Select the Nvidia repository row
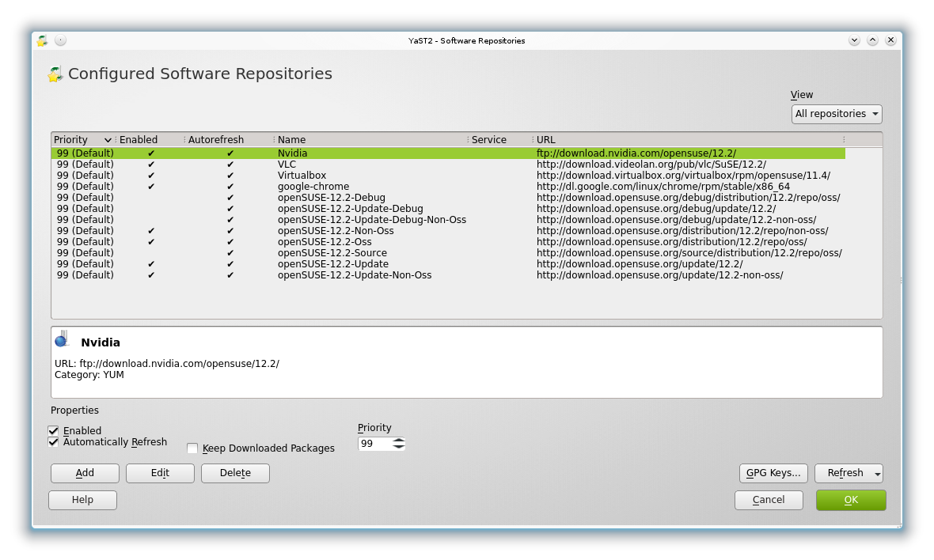Image resolution: width=934 pixels, height=560 pixels. point(448,153)
